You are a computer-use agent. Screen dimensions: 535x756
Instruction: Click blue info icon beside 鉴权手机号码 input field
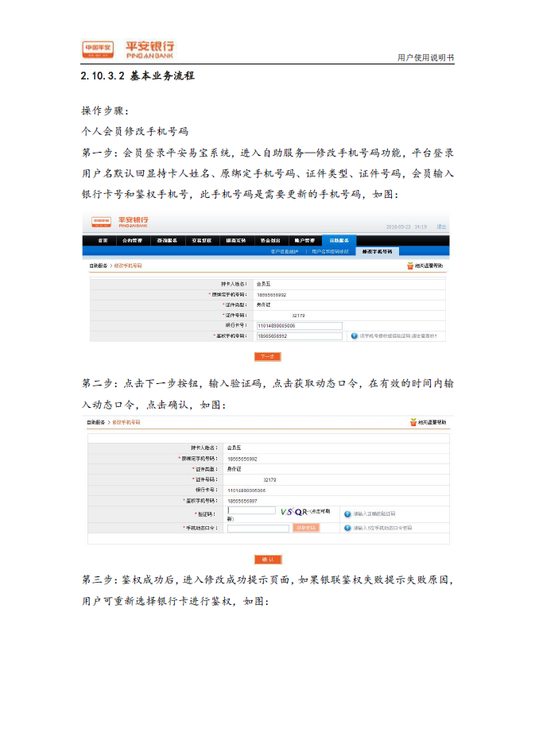pos(355,336)
